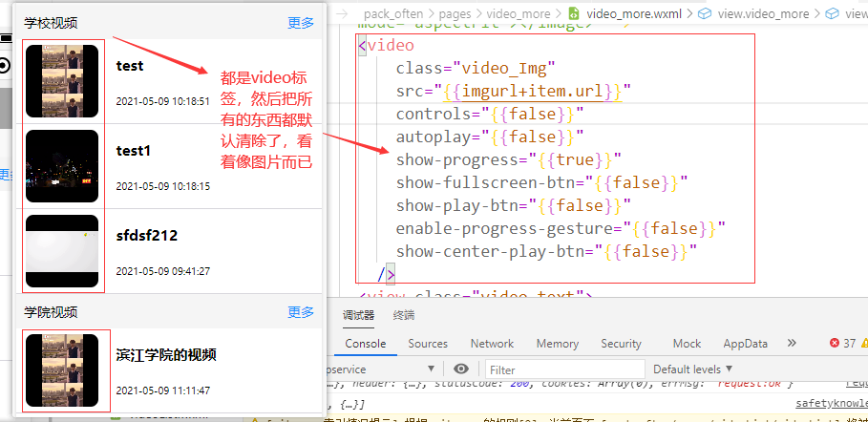
Task: Click the 2021-05-09 09:41:27 timestamp
Action: pyautogui.click(x=162, y=271)
